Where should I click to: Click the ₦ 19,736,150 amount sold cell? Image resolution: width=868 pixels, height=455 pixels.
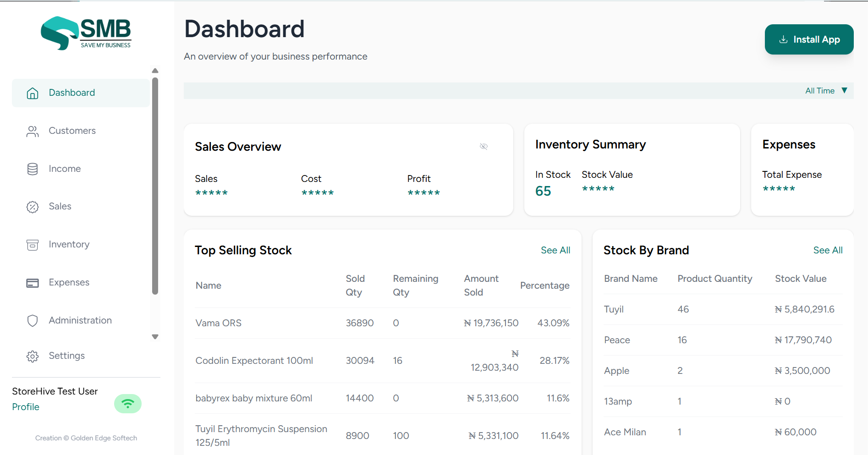[491, 323]
